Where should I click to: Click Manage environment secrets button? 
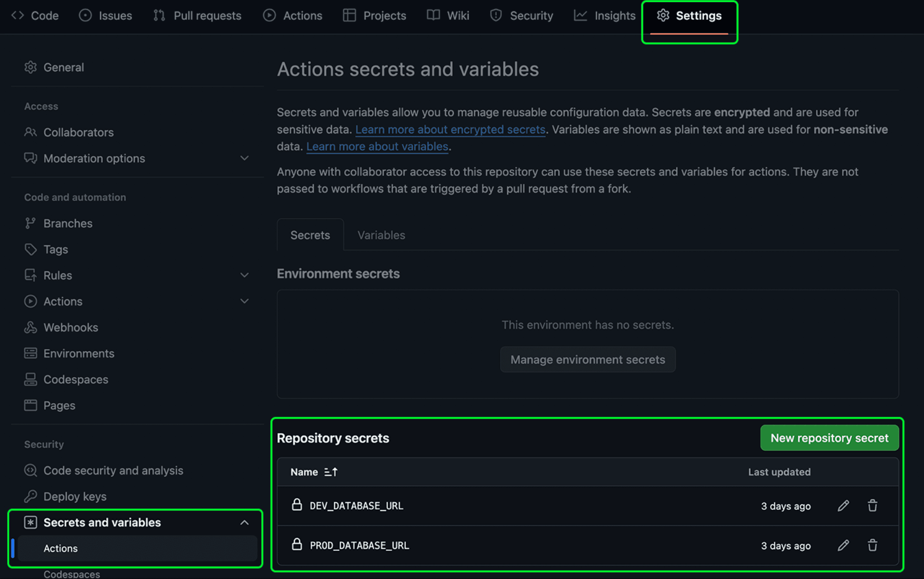[x=587, y=360]
